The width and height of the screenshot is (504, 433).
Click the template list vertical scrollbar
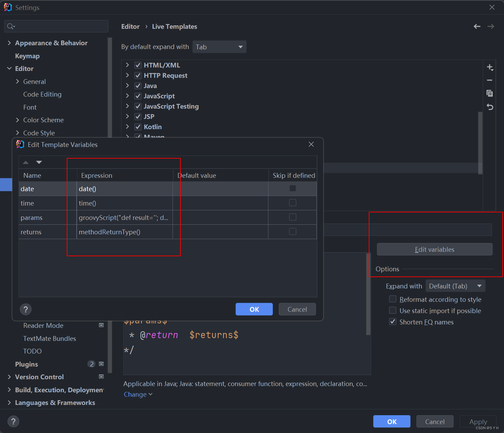(x=480, y=143)
